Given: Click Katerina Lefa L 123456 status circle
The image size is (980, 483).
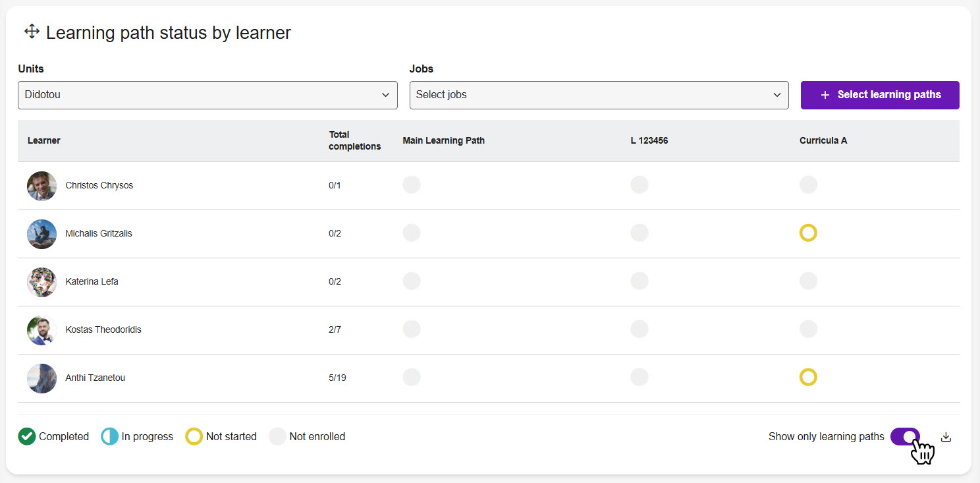Looking at the screenshot, I should point(640,281).
